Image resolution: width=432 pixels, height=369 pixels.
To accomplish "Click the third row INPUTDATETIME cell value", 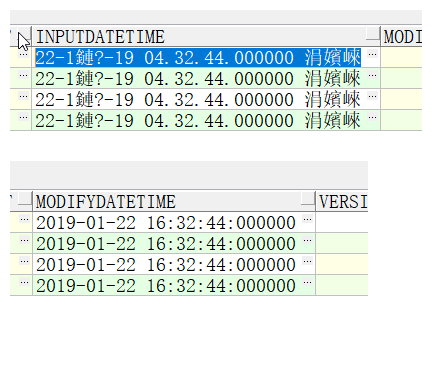I will click(198, 99).
